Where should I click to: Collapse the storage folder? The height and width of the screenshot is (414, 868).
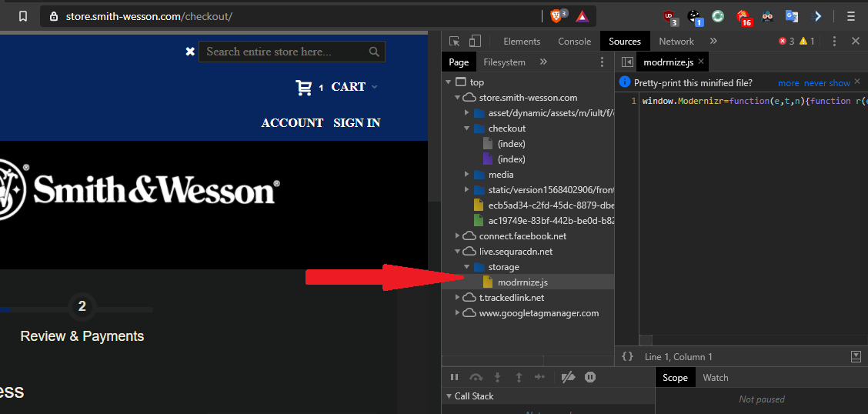[466, 267]
